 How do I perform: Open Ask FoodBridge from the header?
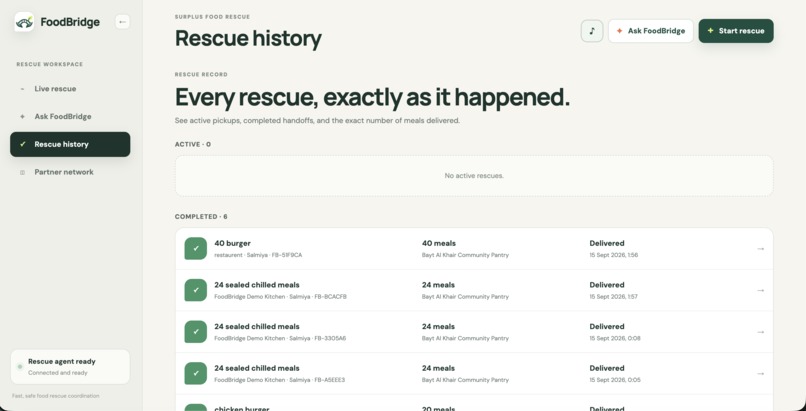(651, 31)
